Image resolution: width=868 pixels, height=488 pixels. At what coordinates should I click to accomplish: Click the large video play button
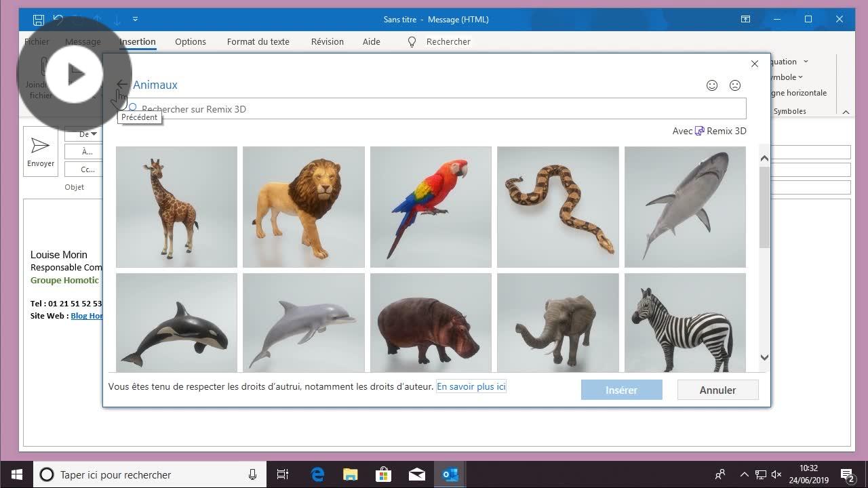[x=75, y=74]
